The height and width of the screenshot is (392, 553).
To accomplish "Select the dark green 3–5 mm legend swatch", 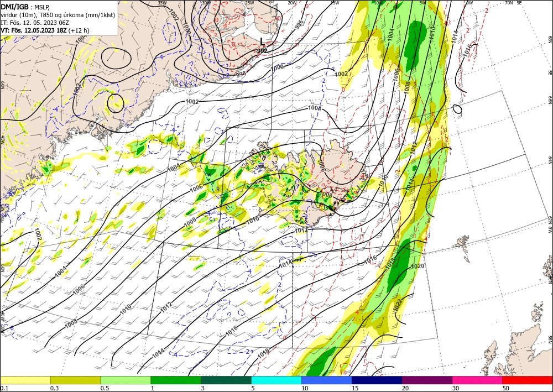I will tap(226, 380).
